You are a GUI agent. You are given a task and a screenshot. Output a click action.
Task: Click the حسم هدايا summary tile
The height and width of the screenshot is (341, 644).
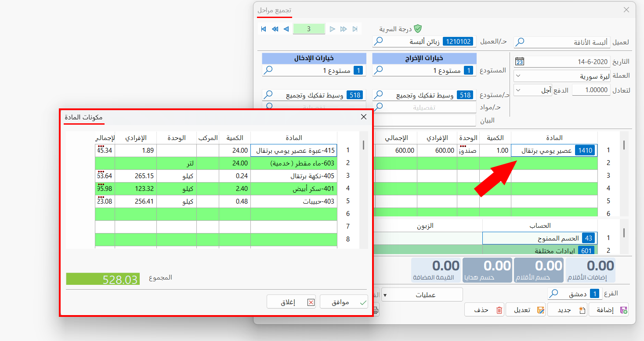coord(487,270)
